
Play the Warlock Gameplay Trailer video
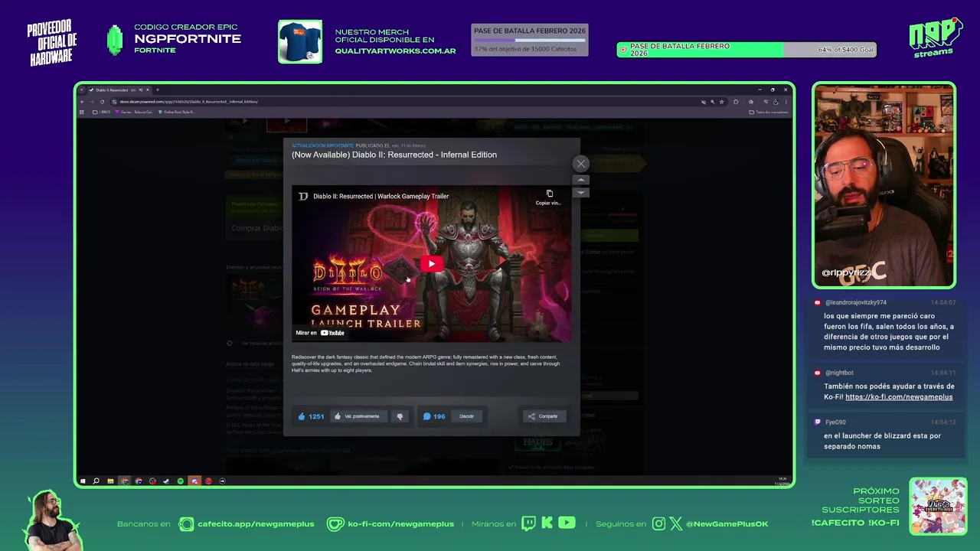[x=431, y=264]
